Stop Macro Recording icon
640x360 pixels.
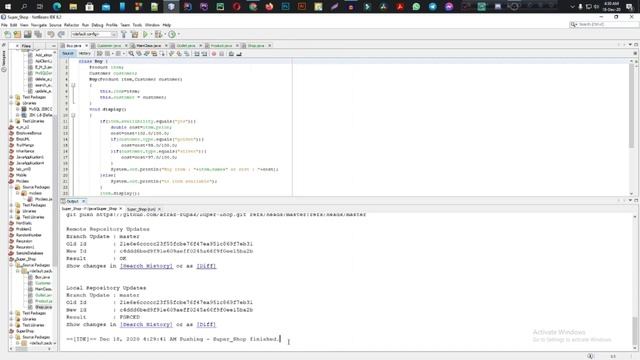tap(222, 54)
